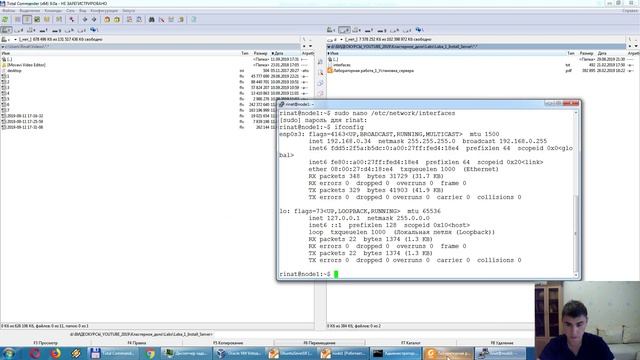The width and height of the screenshot is (640, 360).
Task: Open left panel directory history dropdown arrow
Action: pos(311,47)
